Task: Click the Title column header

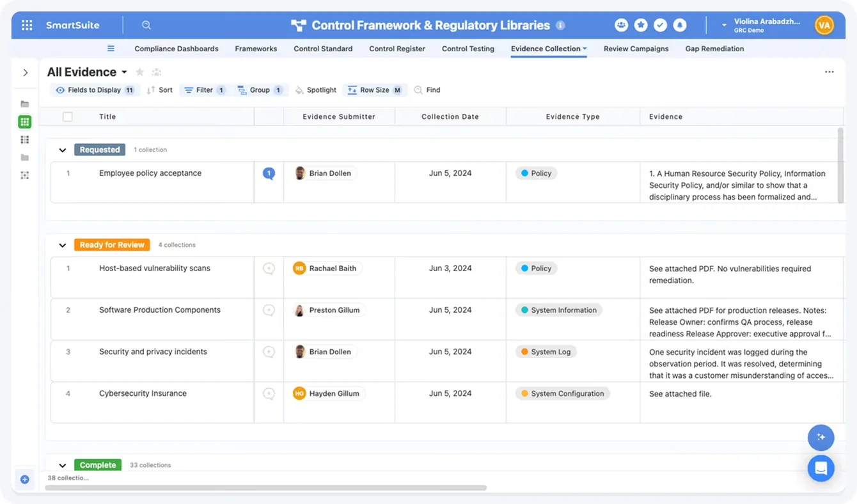Action: point(107,116)
